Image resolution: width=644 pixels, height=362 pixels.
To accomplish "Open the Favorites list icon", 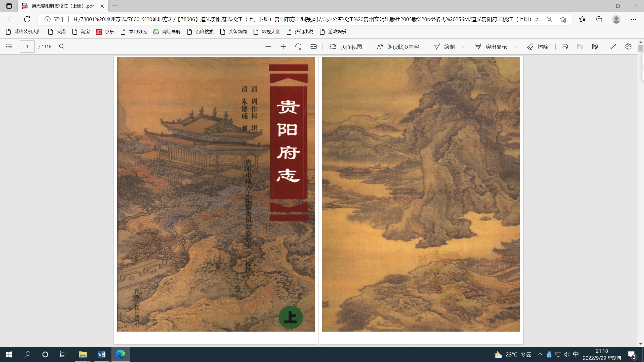I will point(582,19).
